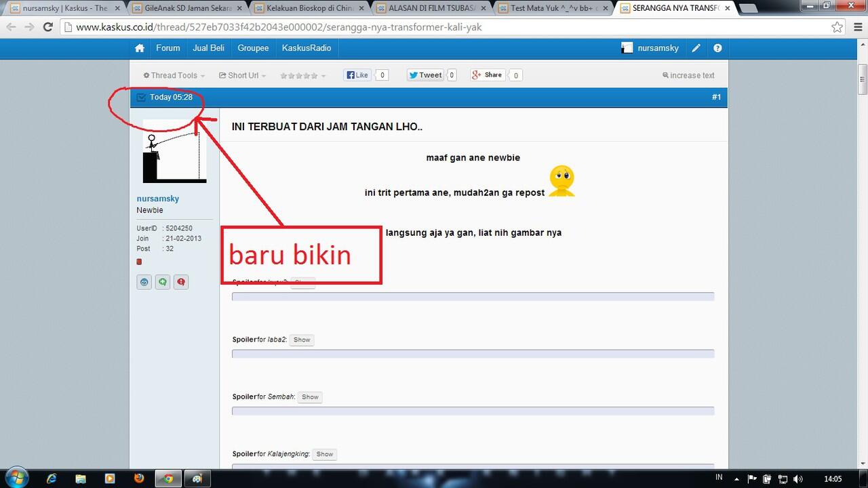Viewport: 868px width, 488px height.
Task: Open a new browser tab
Action: coord(749,9)
